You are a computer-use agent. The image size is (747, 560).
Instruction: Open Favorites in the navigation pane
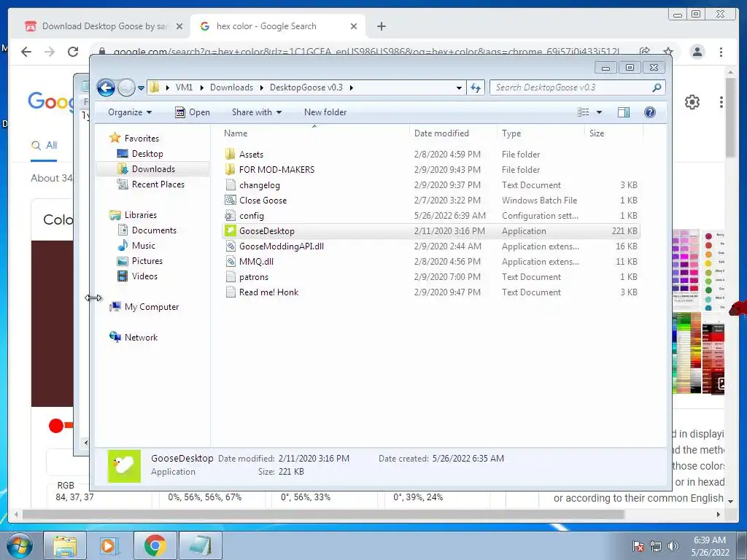click(134, 138)
